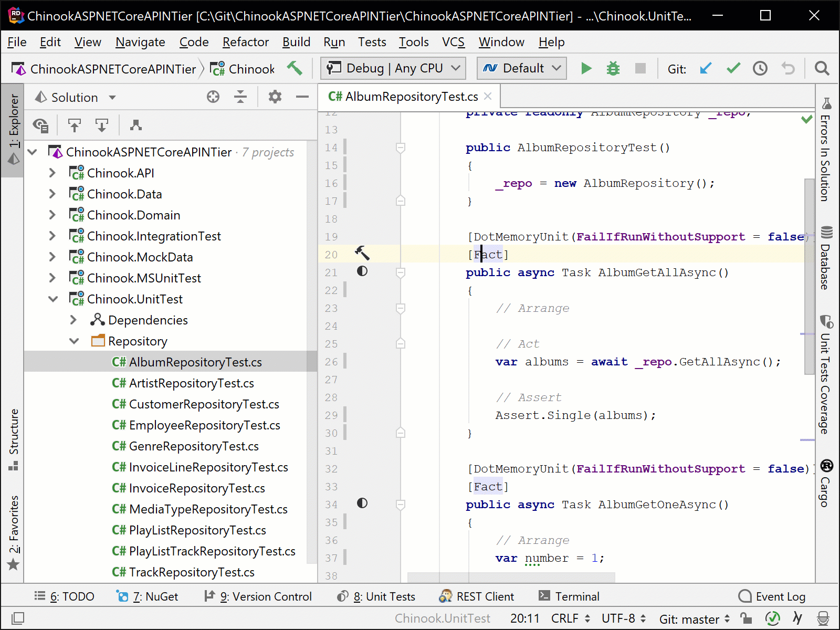Open Search Everywhere magnifier icon
This screenshot has height=630, width=840.
(822, 68)
